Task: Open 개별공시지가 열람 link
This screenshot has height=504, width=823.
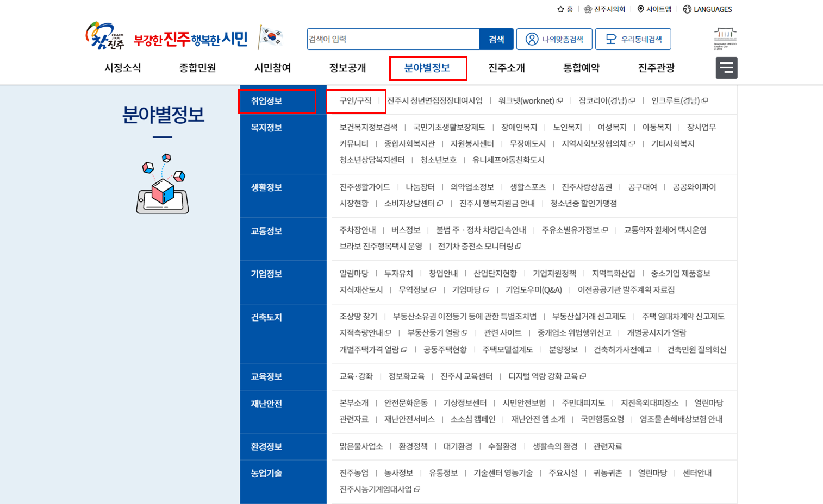Action: point(657,332)
